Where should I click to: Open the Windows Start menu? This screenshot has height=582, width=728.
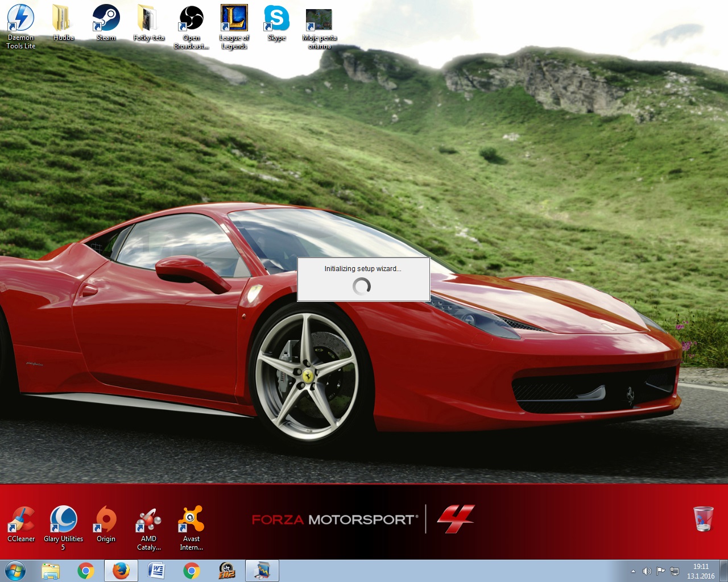[15, 571]
